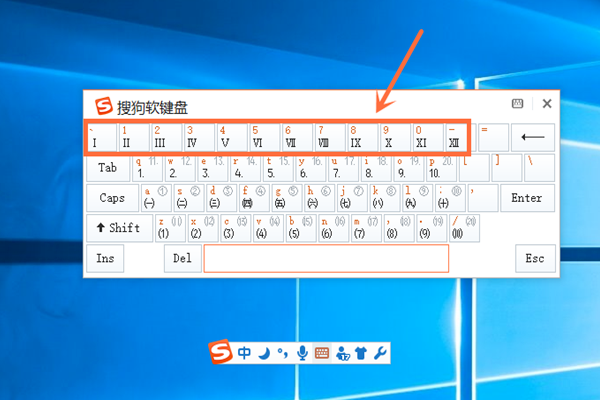
Task: Click the f key with circled ④
Action: tap(254, 198)
